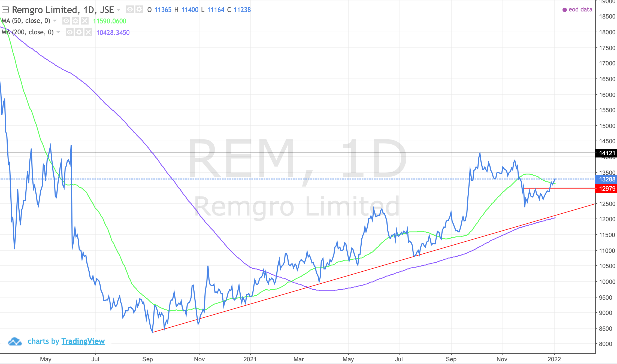
Task: Click the eod data indicator dot
Action: click(x=565, y=10)
